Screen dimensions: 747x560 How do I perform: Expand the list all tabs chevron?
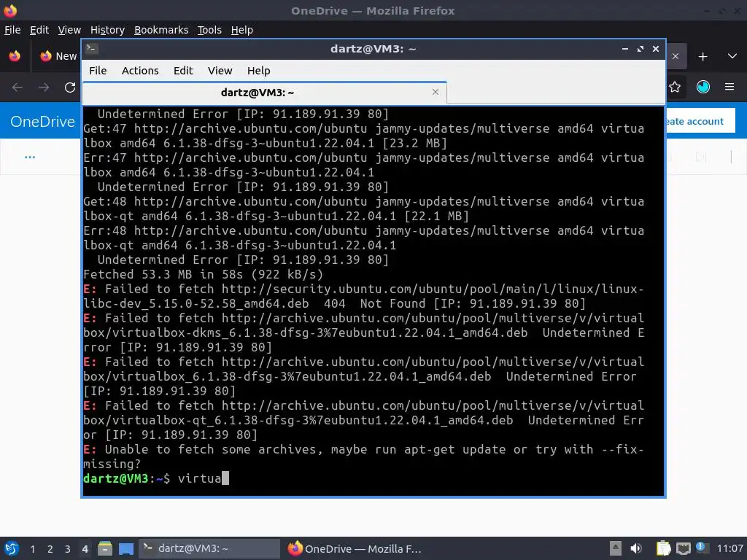click(x=732, y=56)
